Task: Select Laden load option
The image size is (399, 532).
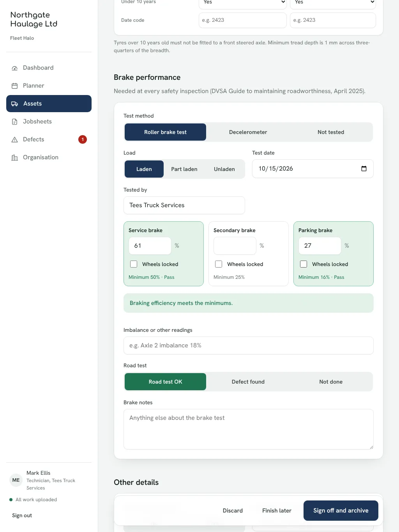Action: click(144, 169)
